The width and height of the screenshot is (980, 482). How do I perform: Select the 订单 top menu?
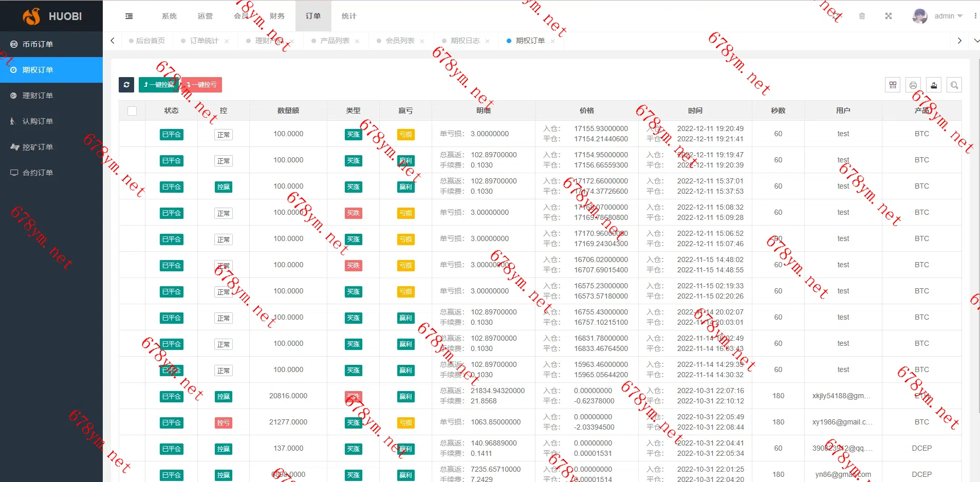(x=313, y=16)
